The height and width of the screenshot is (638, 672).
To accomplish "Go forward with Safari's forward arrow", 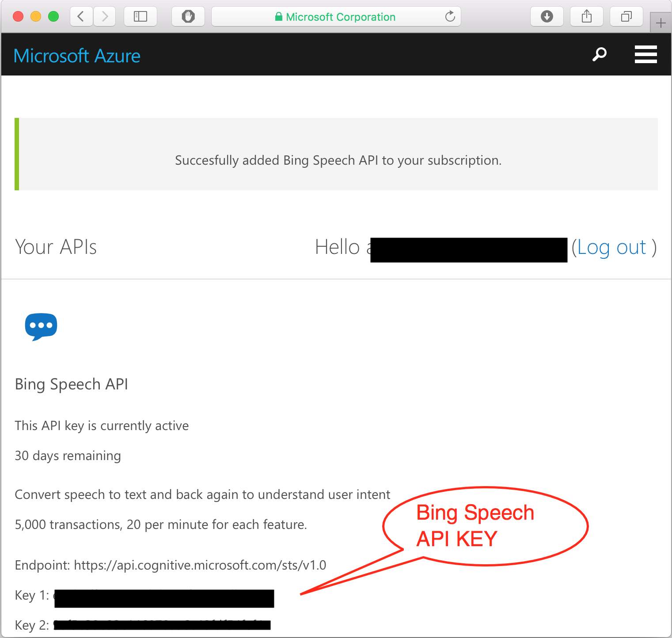I will (x=105, y=17).
